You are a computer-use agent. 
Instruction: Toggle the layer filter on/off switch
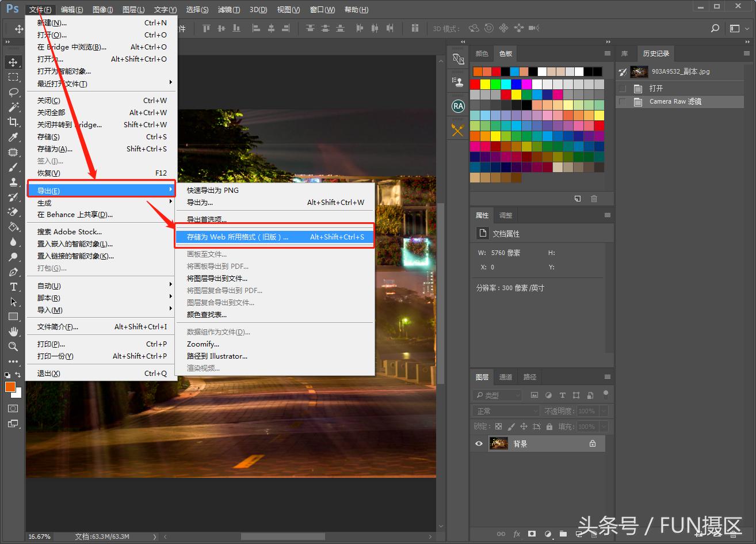coord(605,394)
